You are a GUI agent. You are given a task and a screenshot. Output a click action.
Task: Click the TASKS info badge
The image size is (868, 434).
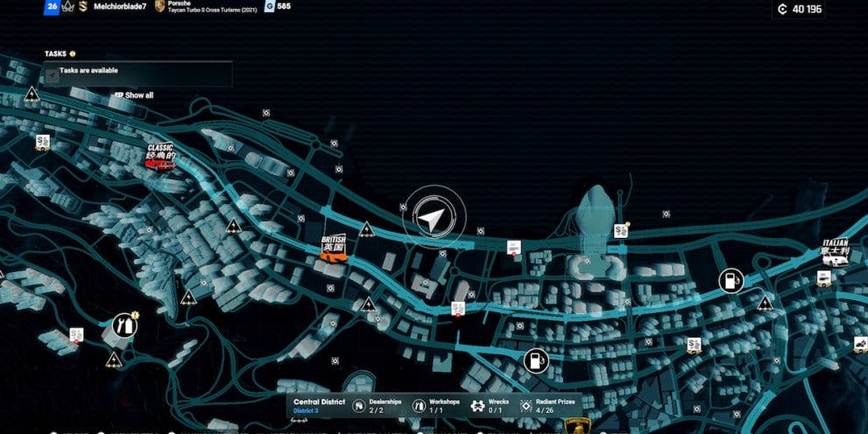pos(73,53)
